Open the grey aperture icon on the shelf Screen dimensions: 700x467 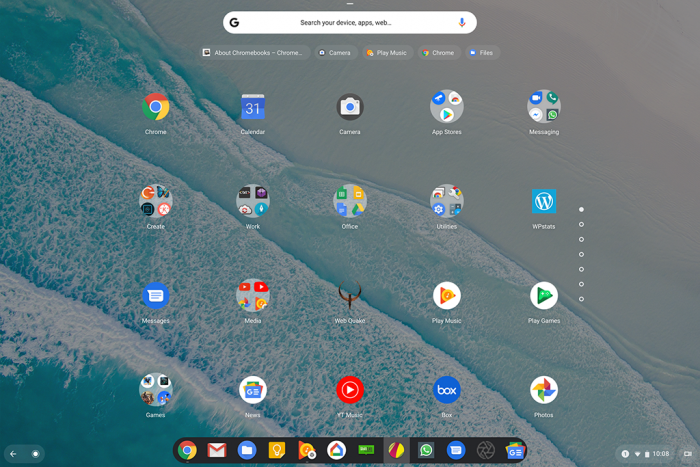click(486, 450)
